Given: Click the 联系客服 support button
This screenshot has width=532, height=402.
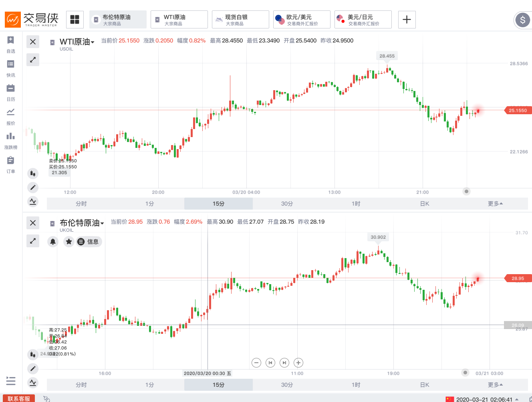Looking at the screenshot, I should coord(19,398).
